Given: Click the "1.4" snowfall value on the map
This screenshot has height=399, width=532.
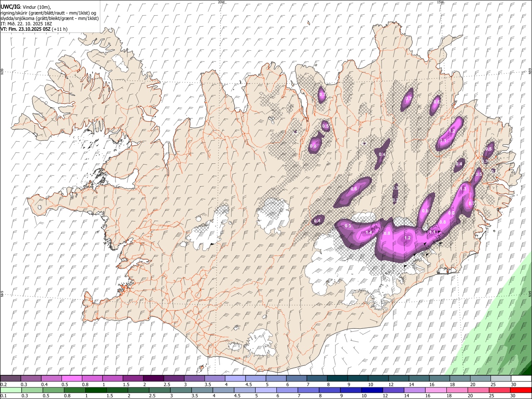Looking at the screenshot, I should pyautogui.click(x=369, y=232).
